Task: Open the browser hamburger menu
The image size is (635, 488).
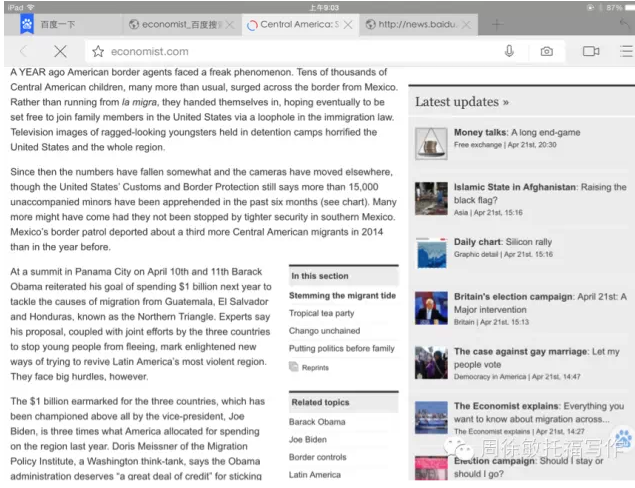Action: [x=624, y=51]
